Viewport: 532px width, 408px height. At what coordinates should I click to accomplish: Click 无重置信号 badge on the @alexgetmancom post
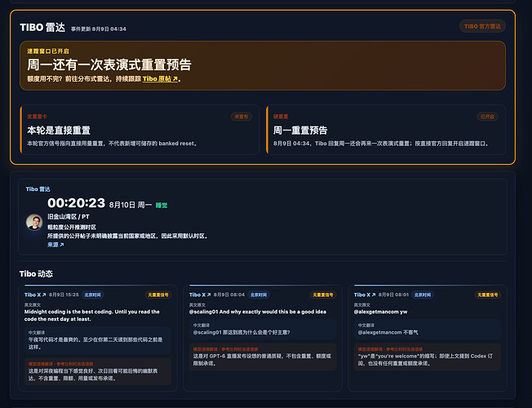(488, 295)
